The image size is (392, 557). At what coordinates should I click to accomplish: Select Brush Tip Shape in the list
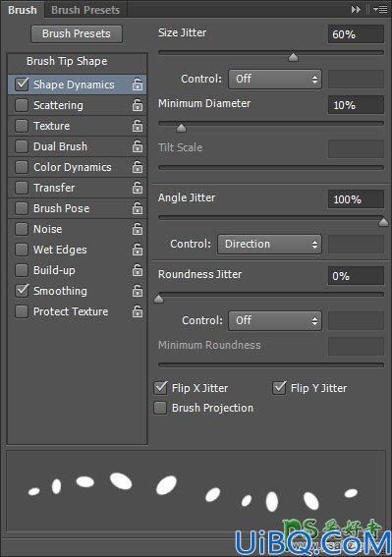pyautogui.click(x=67, y=61)
